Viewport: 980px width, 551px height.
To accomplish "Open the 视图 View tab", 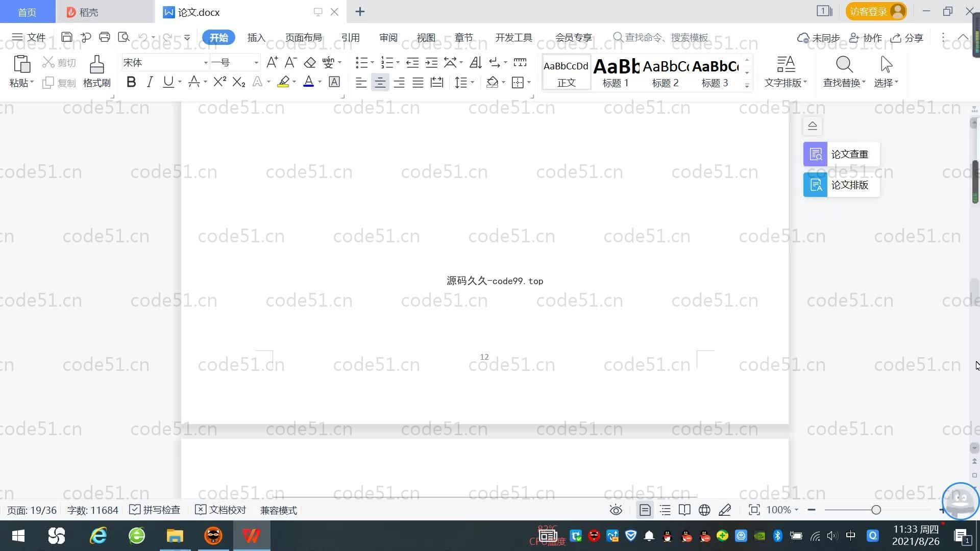I will coord(426,38).
